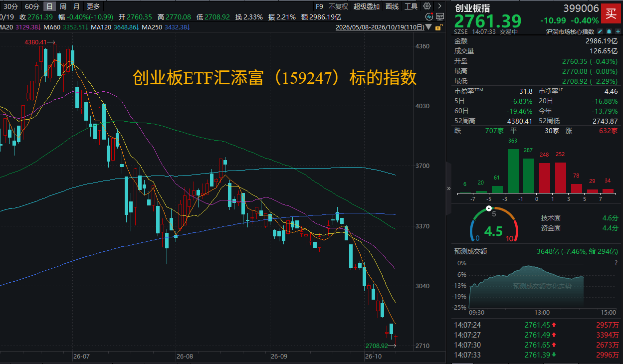Open the 不复权 adjustment dropdown
This screenshot has height=364, width=623.
(x=338, y=6)
